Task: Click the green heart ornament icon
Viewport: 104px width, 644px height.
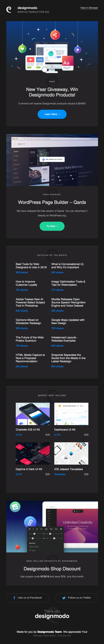Action: pyautogui.click(x=22, y=49)
